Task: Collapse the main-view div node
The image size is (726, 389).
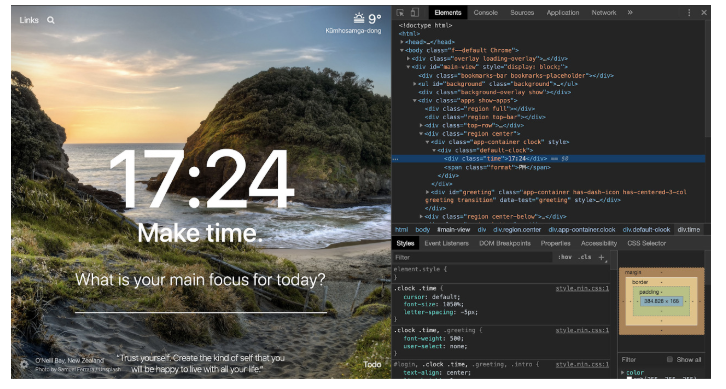Action: click(408, 67)
